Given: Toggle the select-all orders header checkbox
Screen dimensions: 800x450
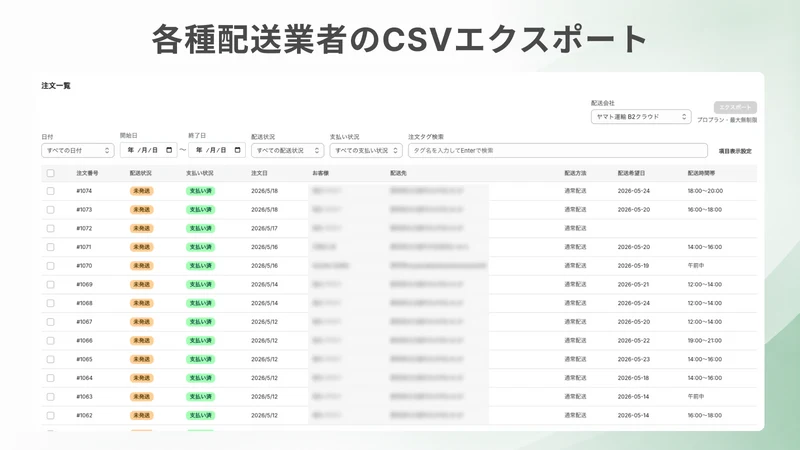Looking at the screenshot, I should pos(51,173).
